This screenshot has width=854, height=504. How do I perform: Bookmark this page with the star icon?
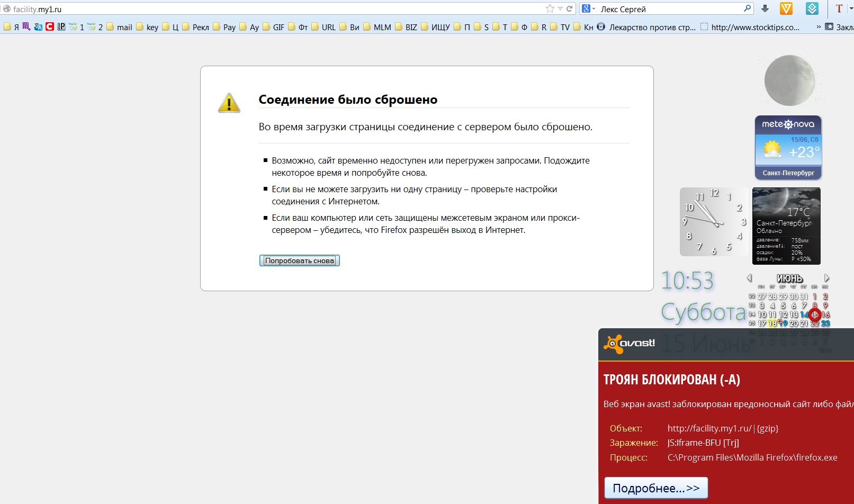550,8
